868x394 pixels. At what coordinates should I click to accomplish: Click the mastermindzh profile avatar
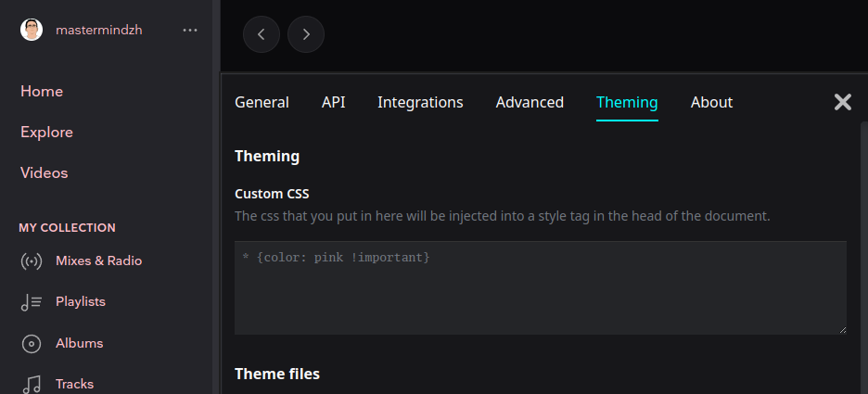tap(32, 30)
